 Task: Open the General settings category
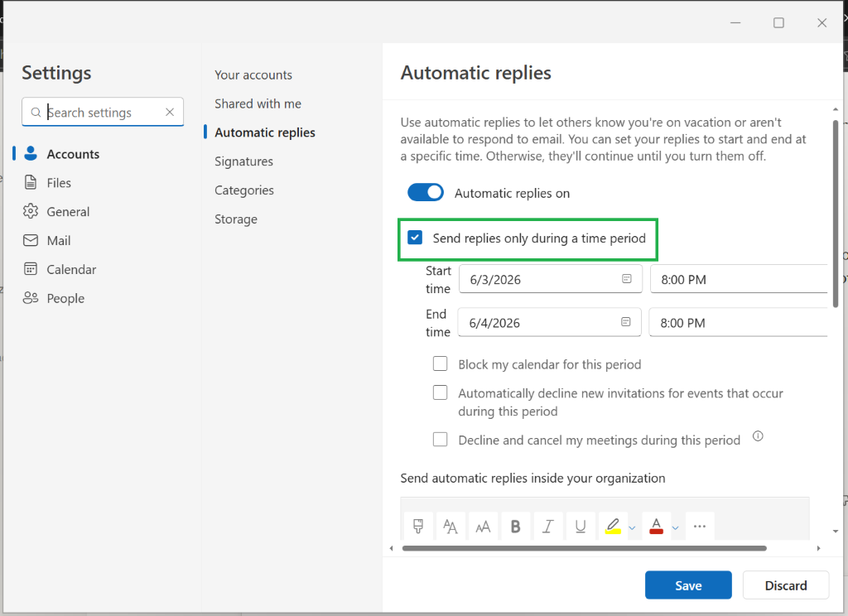tap(68, 211)
